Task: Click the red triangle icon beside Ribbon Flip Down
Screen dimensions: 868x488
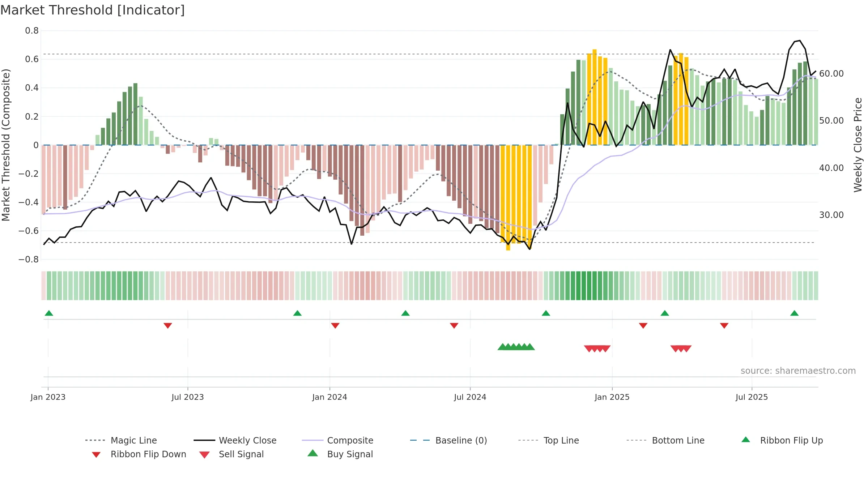Action: click(x=96, y=455)
